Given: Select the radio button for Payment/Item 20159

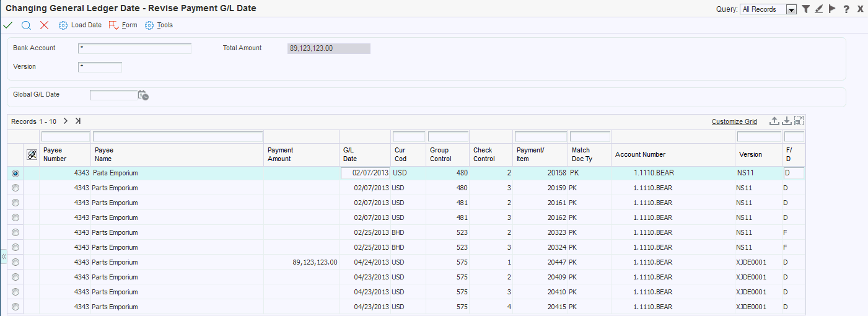Looking at the screenshot, I should click(15, 188).
